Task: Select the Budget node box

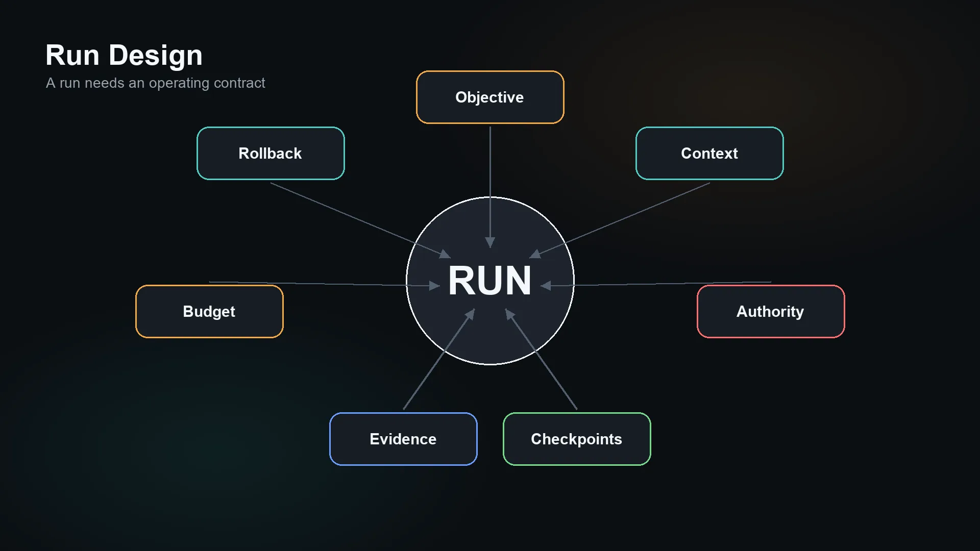Action: pyautogui.click(x=209, y=311)
